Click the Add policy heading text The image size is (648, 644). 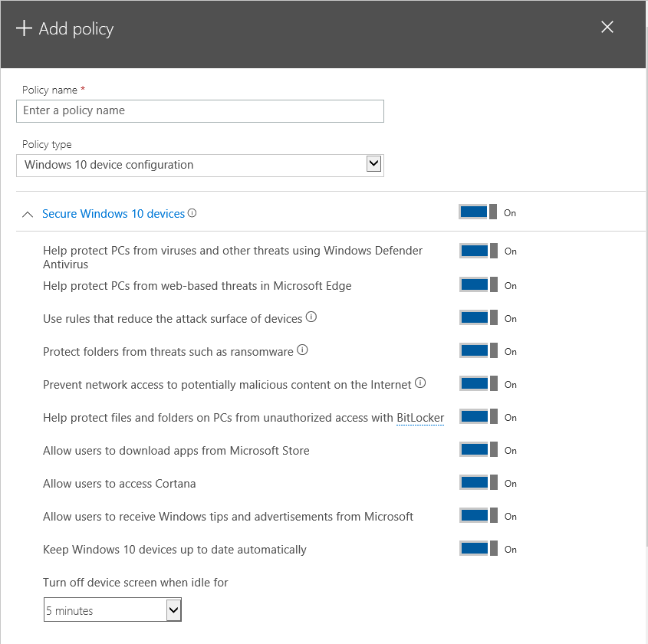[76, 29]
